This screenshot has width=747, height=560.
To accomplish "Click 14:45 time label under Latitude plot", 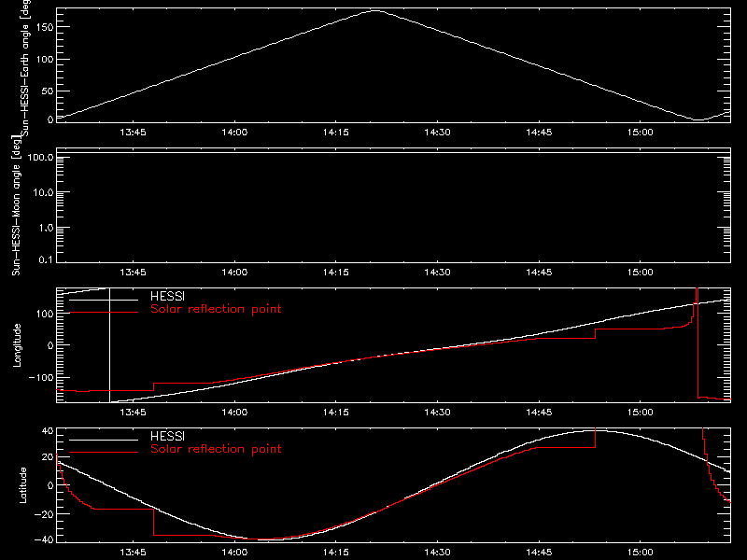I will point(539,553).
